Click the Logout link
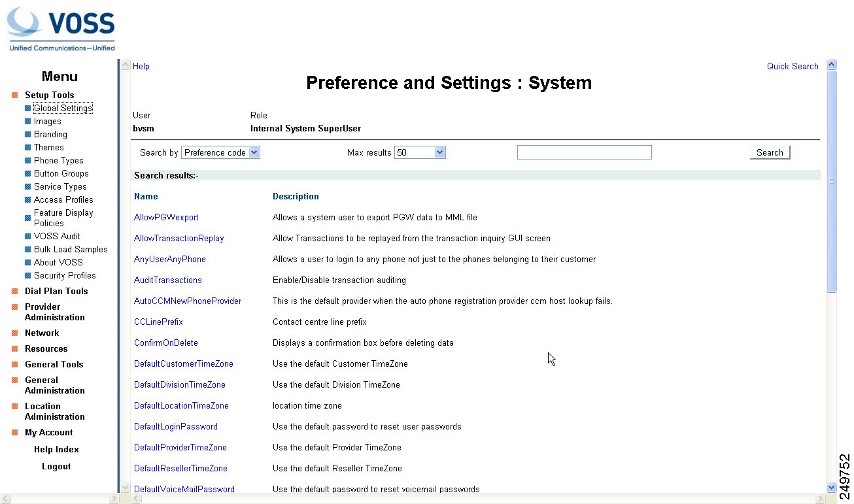 [56, 466]
